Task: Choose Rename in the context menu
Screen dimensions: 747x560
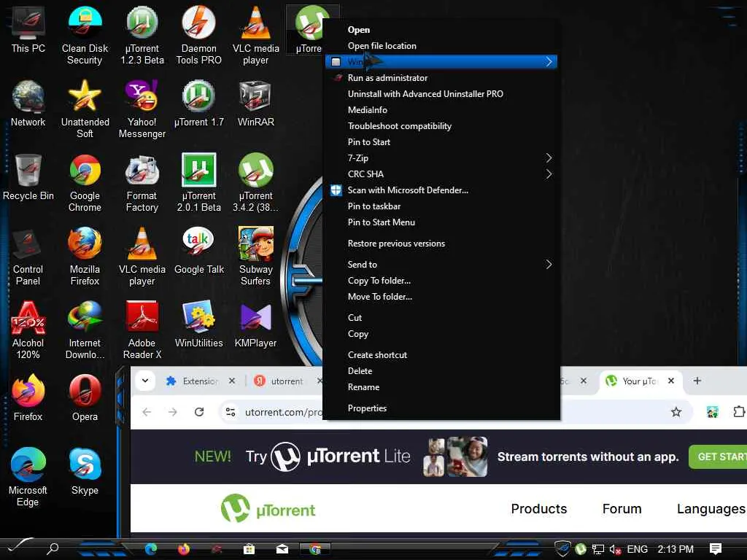Action: coord(441,387)
